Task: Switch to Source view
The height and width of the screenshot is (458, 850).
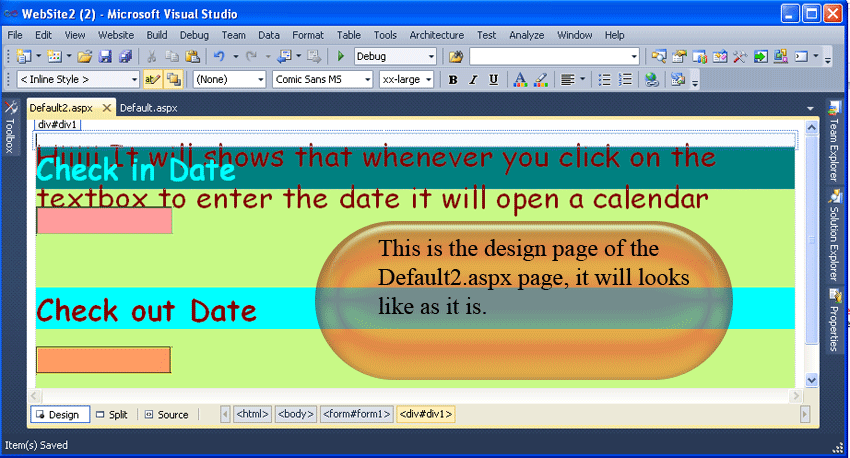Action: [167, 415]
